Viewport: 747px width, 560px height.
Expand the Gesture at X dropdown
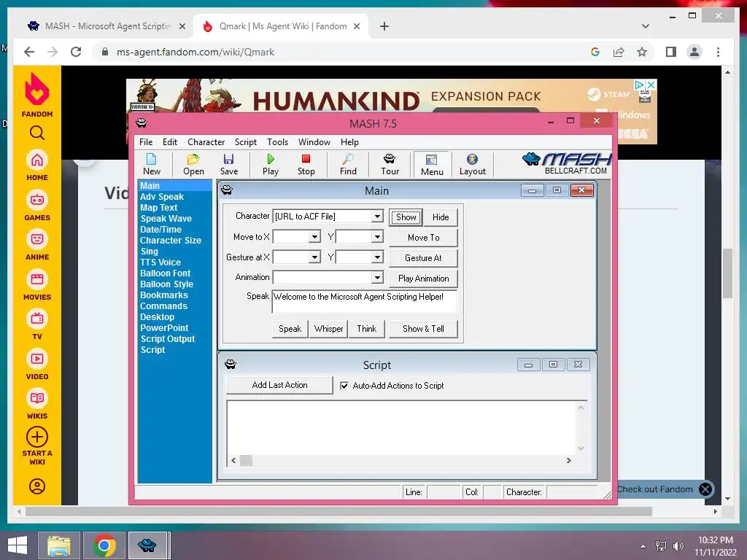[314, 257]
